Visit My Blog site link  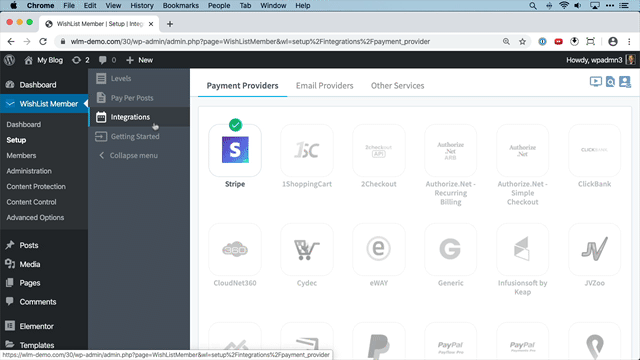point(44,60)
